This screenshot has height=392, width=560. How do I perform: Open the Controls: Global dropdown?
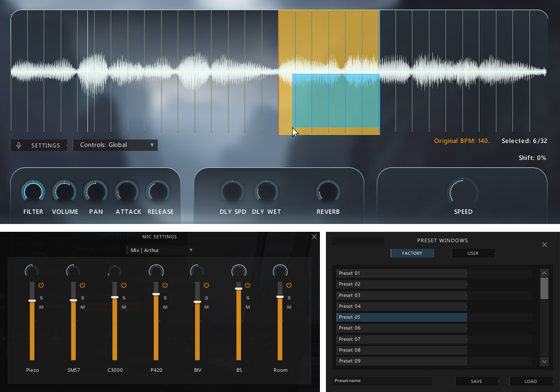(x=115, y=145)
